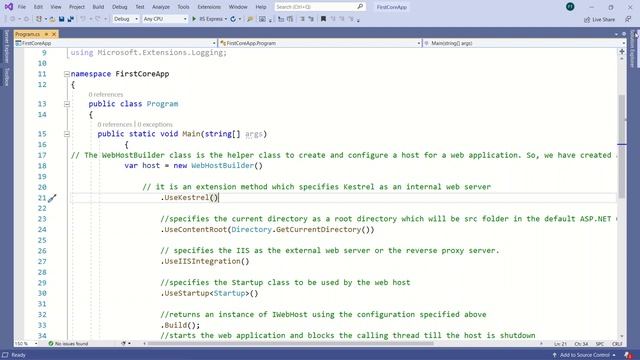Screen dimensions: 640x360
Task: Open the Solution Explorer side panel
Action: [633, 48]
